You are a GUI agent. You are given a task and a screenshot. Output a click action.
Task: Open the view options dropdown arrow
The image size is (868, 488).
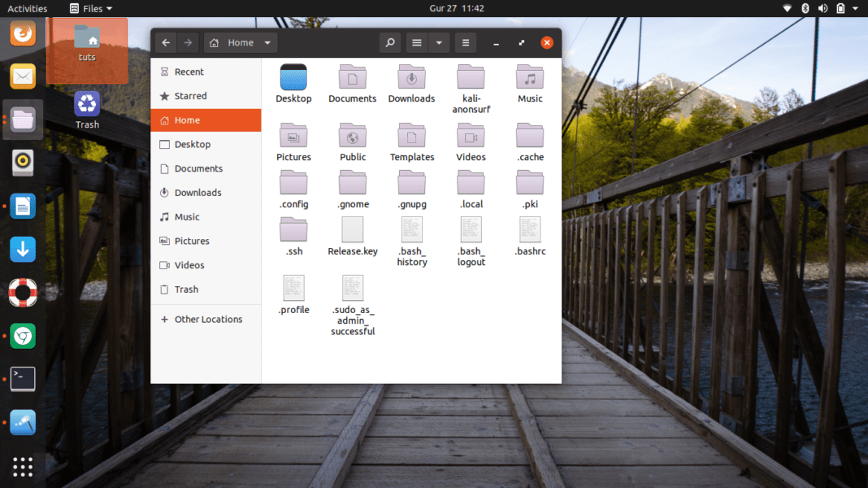click(x=439, y=42)
